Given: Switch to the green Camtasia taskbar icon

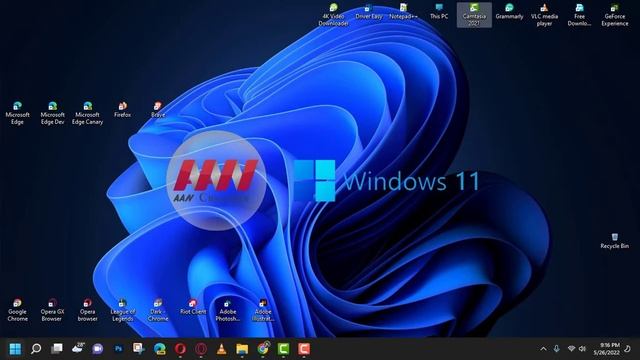Looking at the screenshot, I should tap(283, 349).
